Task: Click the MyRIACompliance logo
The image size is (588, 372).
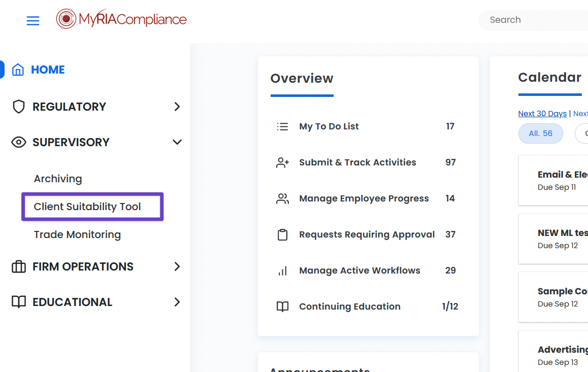Action: [121, 19]
